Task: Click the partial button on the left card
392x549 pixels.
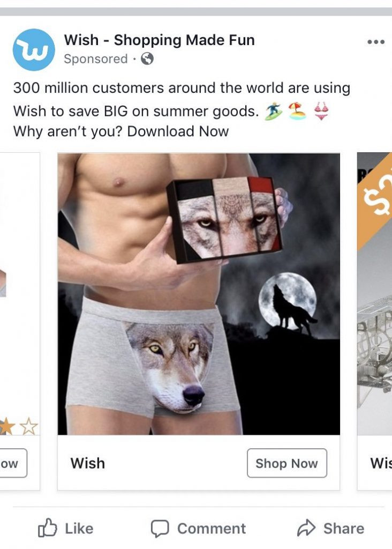Action: coord(13,463)
